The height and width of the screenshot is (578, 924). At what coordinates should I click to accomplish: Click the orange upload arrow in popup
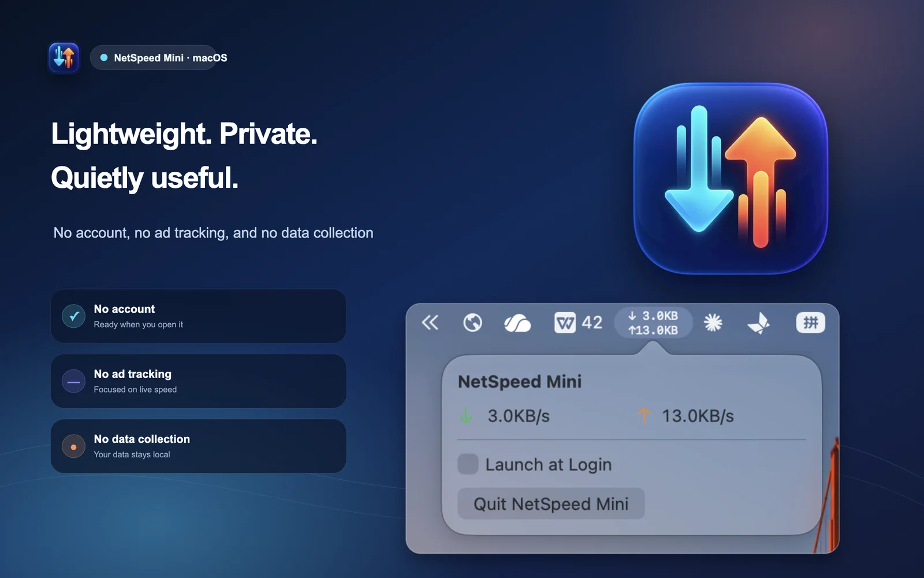tap(644, 415)
